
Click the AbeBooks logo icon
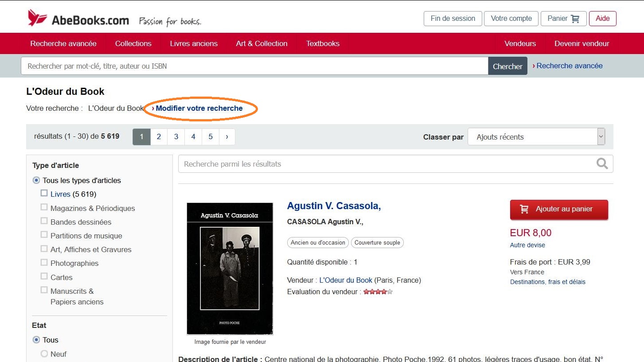[x=37, y=18]
